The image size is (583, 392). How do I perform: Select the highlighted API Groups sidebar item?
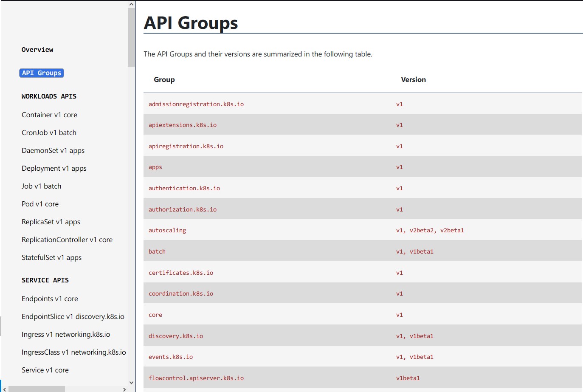point(42,73)
